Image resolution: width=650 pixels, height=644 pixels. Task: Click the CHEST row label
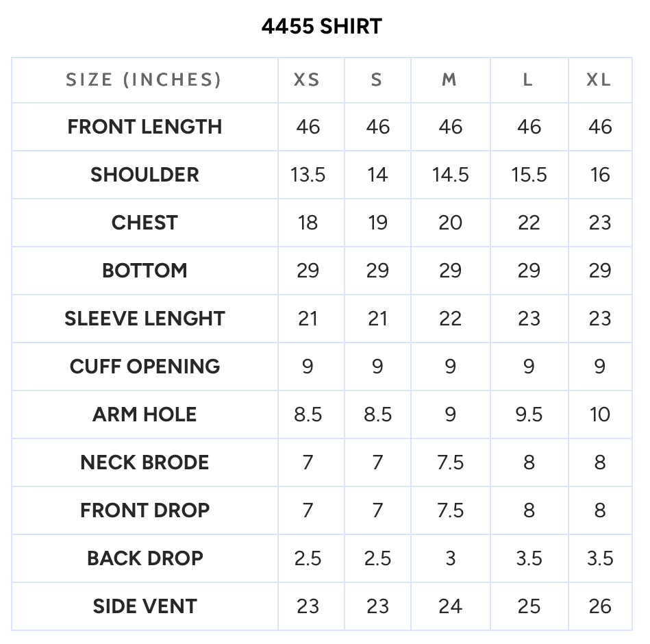pos(145,223)
